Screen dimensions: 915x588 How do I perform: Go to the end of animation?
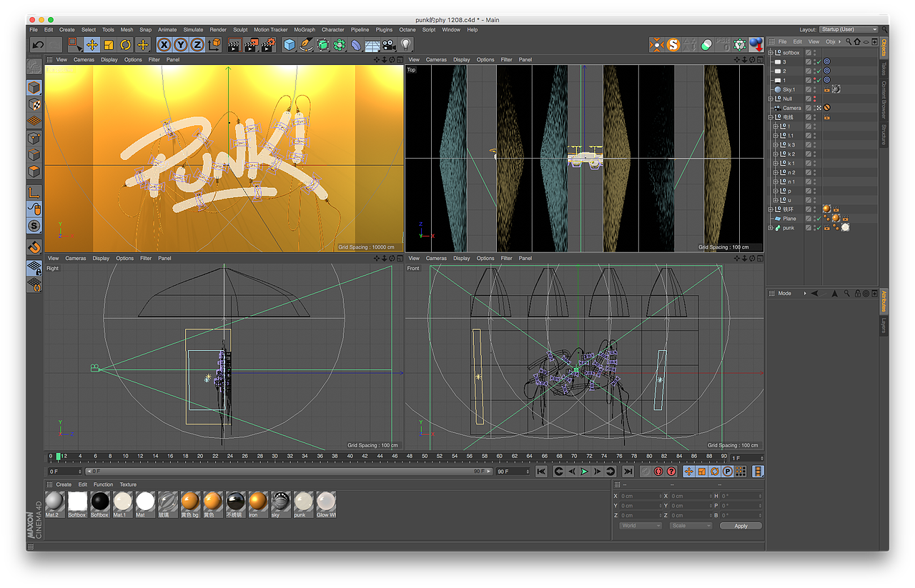[628, 472]
